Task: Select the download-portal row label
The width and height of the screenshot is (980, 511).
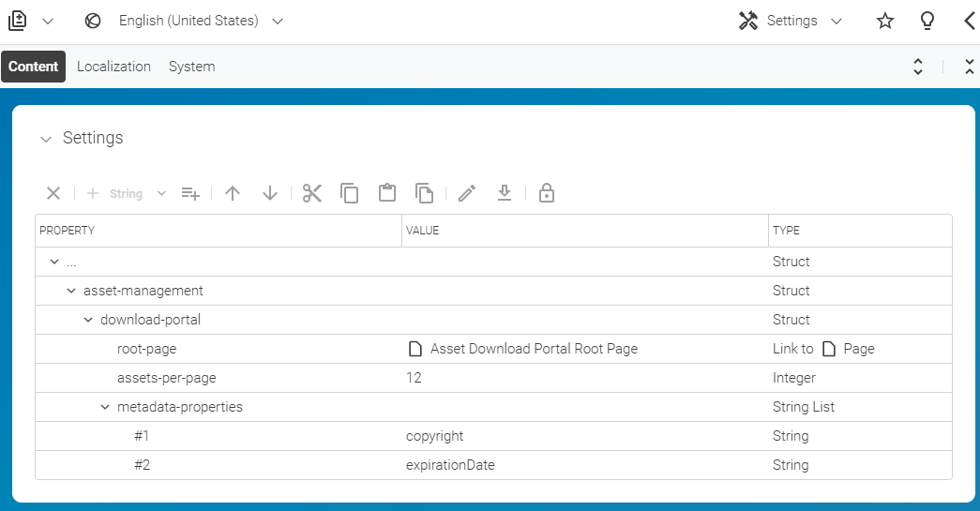Action: (x=151, y=320)
